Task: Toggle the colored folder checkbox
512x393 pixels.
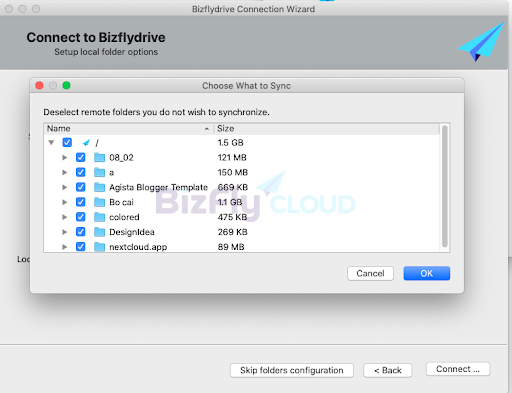Action: 80,217
